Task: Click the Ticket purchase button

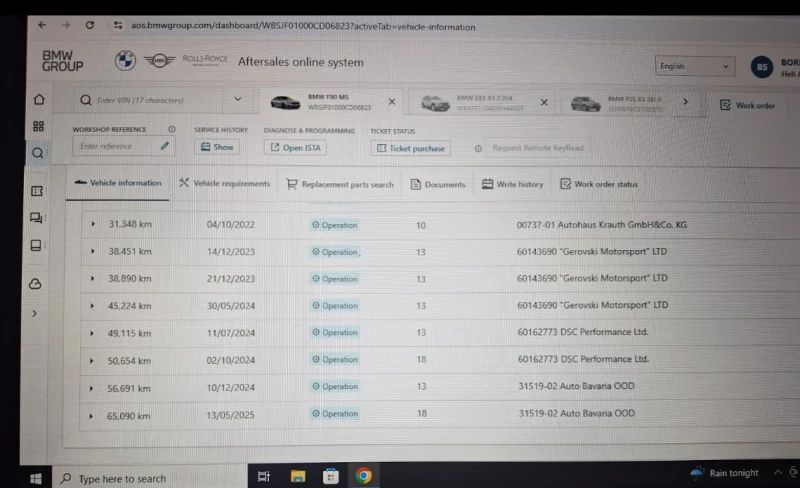Action: coord(411,148)
